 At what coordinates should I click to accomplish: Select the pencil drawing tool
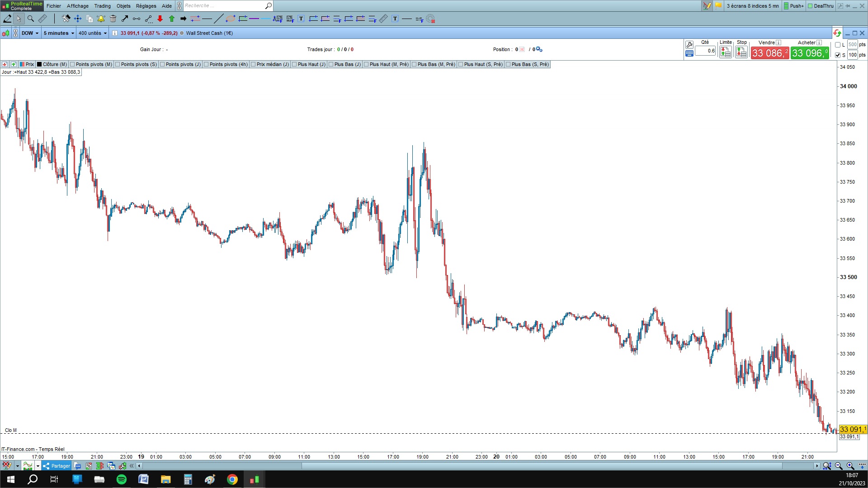7,19
